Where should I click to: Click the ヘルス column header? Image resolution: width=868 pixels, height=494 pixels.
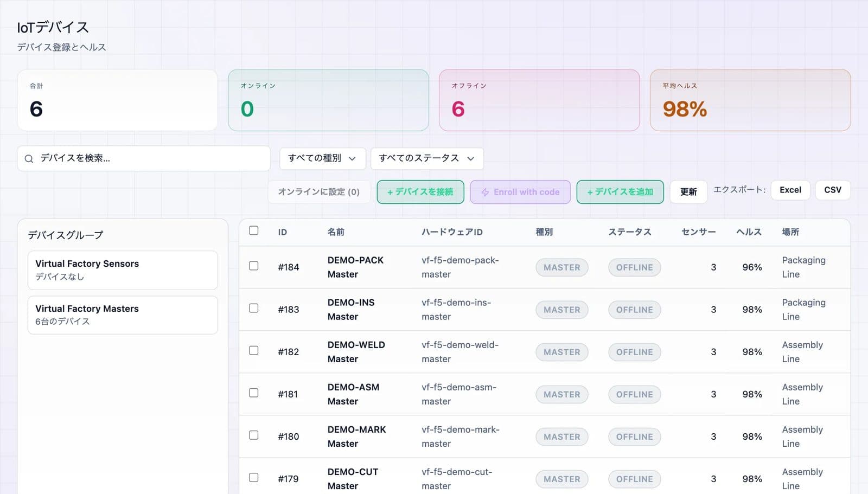pyautogui.click(x=749, y=232)
